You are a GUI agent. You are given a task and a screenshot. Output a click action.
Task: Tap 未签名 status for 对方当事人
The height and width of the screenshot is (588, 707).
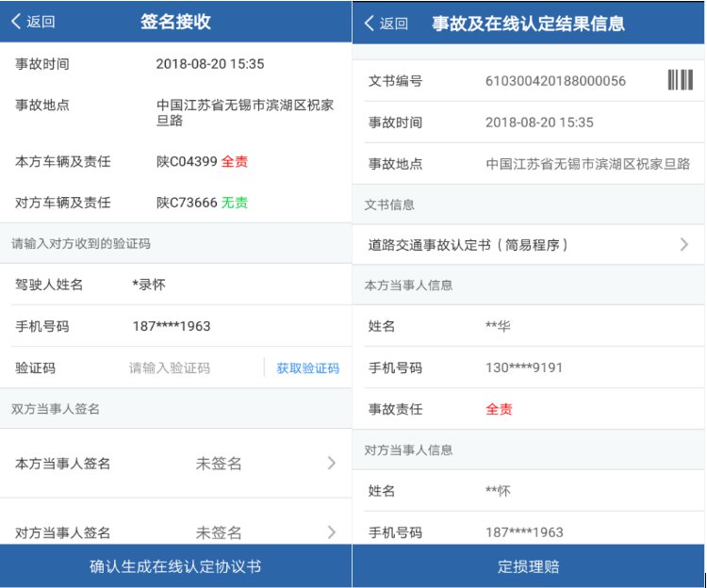point(219,533)
